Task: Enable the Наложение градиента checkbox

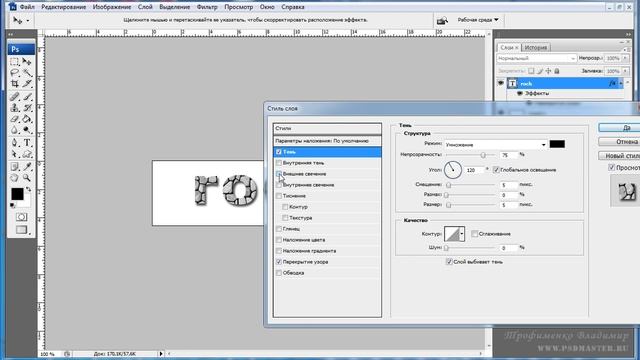Action: (279, 251)
